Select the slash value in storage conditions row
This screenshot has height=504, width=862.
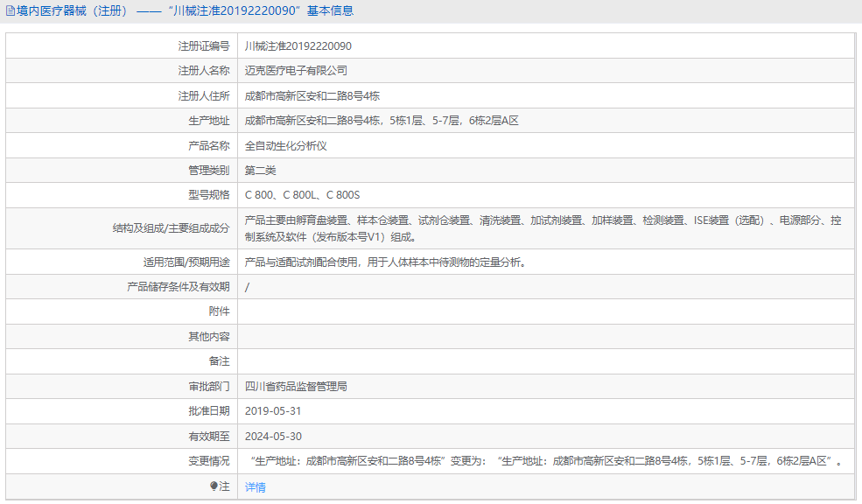pyautogui.click(x=247, y=287)
